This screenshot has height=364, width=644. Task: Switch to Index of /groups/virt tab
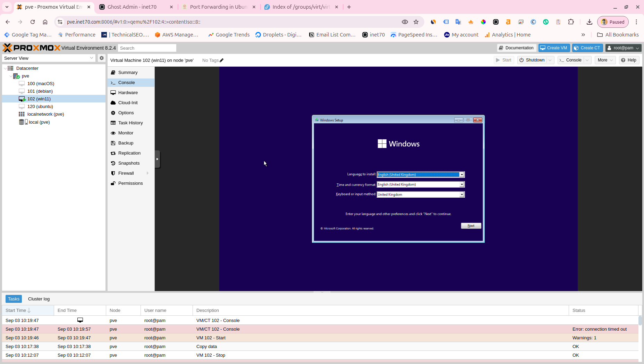click(x=301, y=7)
